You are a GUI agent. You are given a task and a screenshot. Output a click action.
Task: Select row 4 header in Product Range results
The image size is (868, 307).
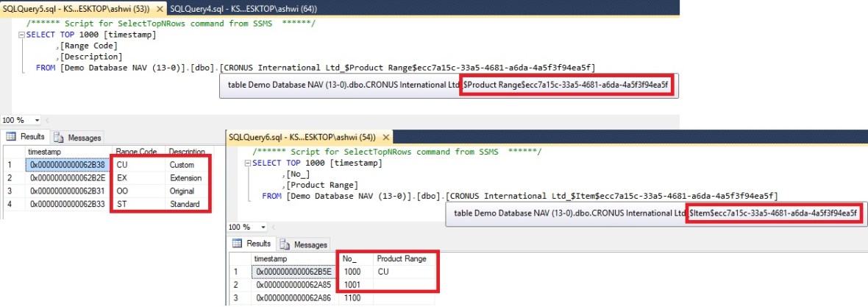(x=10, y=204)
